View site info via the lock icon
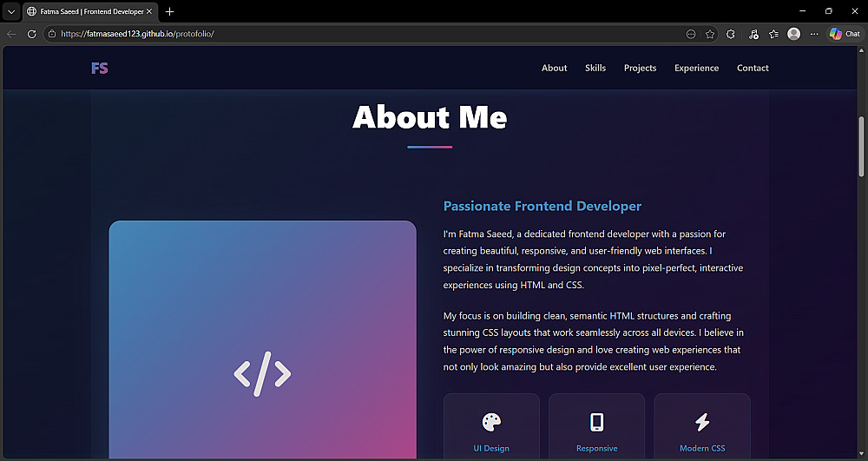Viewport: 868px width, 461px height. (x=52, y=34)
